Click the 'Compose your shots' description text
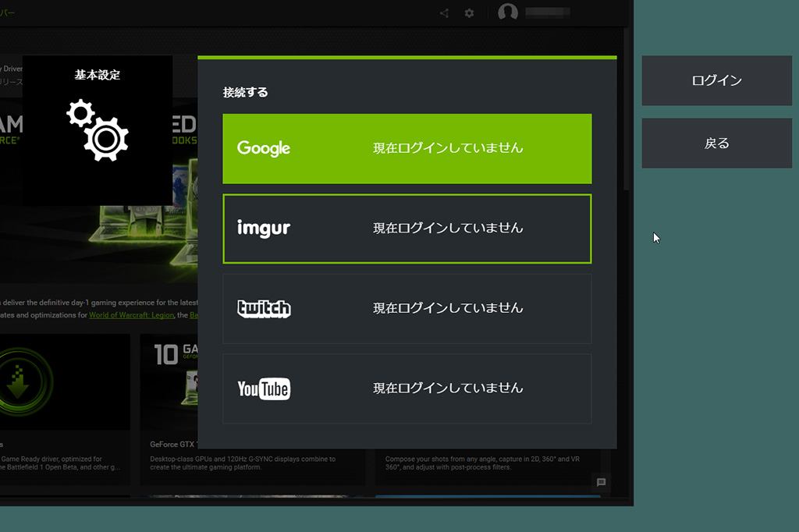 tap(482, 463)
